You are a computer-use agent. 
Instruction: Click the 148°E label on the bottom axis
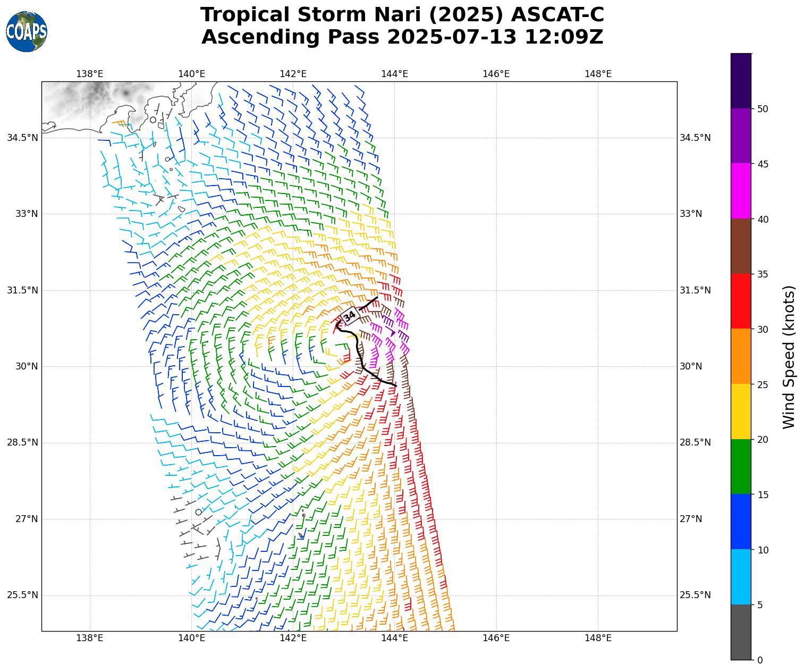point(598,638)
